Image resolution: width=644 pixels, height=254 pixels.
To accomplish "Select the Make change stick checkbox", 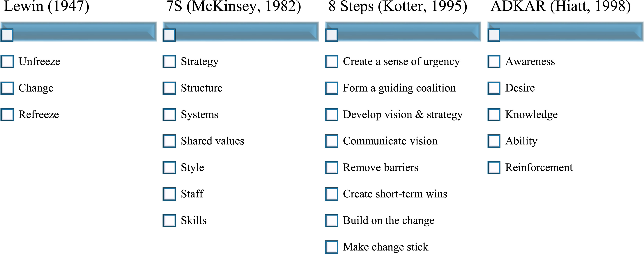I will (x=332, y=247).
